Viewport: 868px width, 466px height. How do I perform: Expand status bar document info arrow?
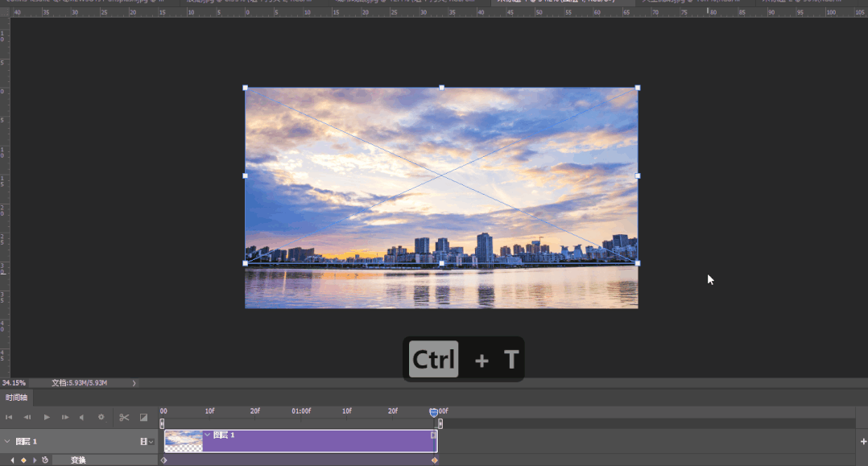(x=134, y=383)
